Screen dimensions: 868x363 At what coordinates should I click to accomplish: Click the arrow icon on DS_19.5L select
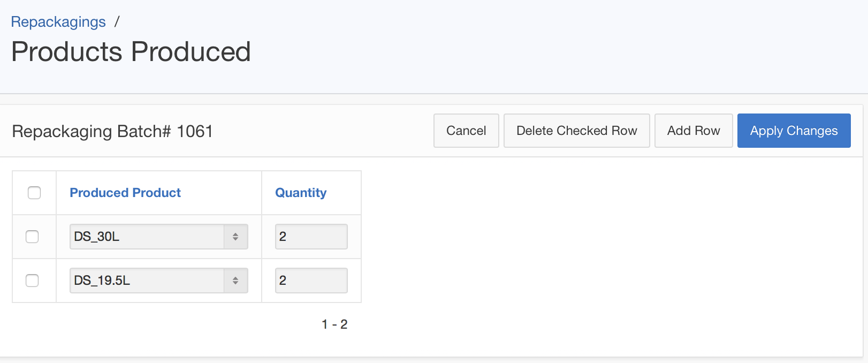click(x=235, y=281)
